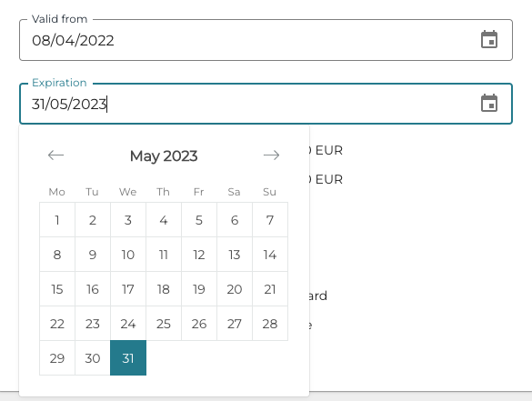Pick day 22 in the calendar
This screenshot has height=401, width=532.
pos(57,324)
